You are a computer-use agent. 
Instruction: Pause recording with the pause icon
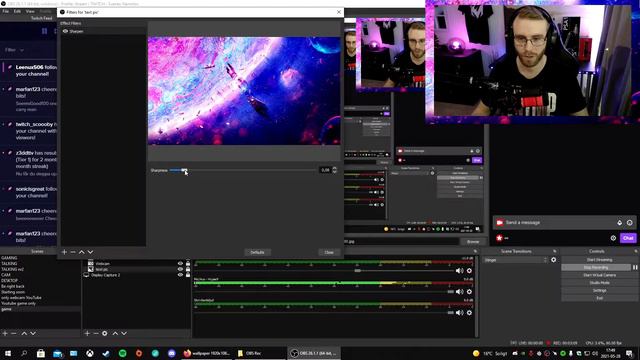coord(635,267)
